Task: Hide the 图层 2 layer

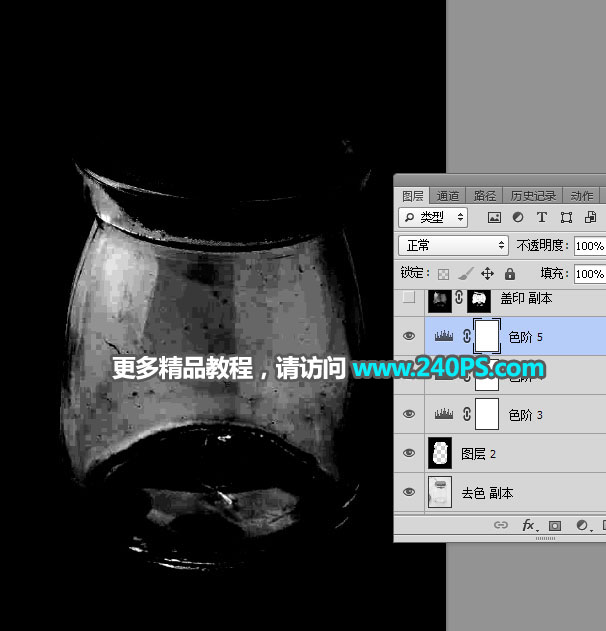Action: tap(409, 453)
